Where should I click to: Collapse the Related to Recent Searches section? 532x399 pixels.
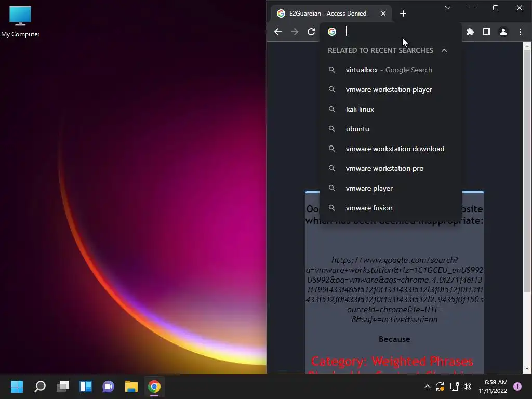click(444, 50)
